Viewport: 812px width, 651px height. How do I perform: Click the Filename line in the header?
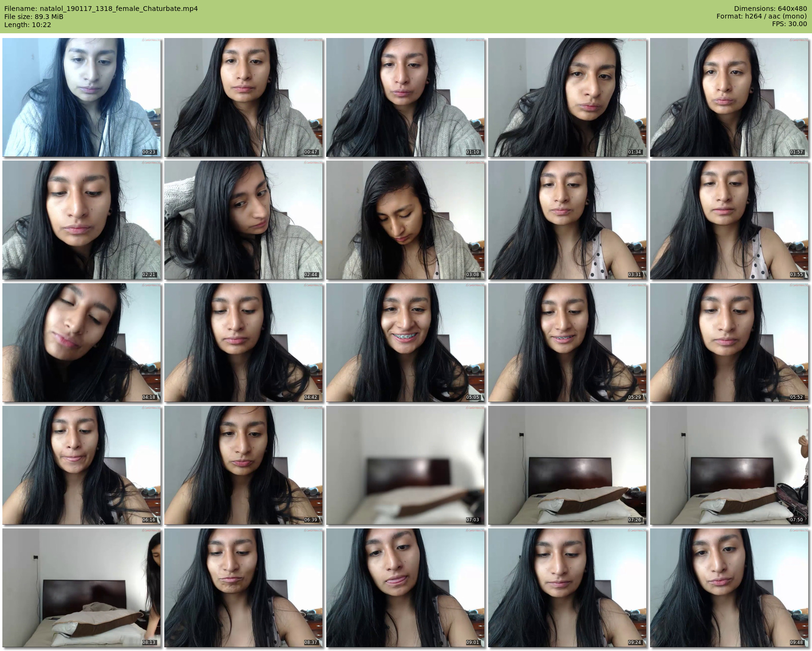[101, 9]
